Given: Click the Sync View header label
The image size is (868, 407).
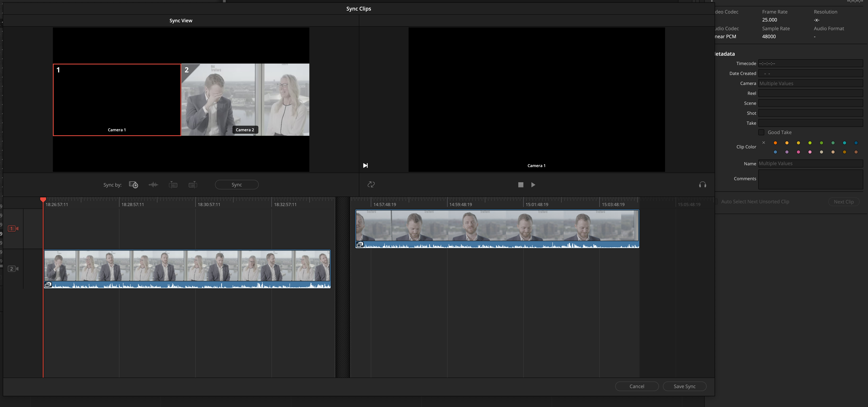Looking at the screenshot, I should tap(181, 20).
